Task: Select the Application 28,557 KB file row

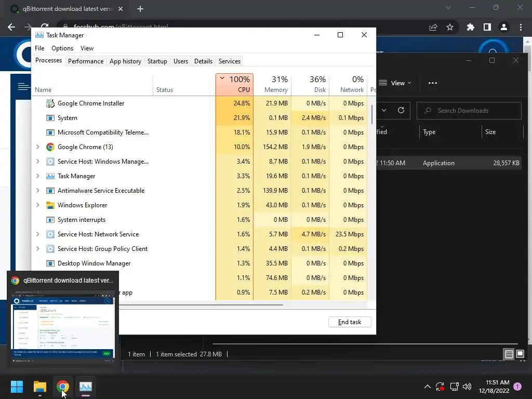Action: [449, 163]
